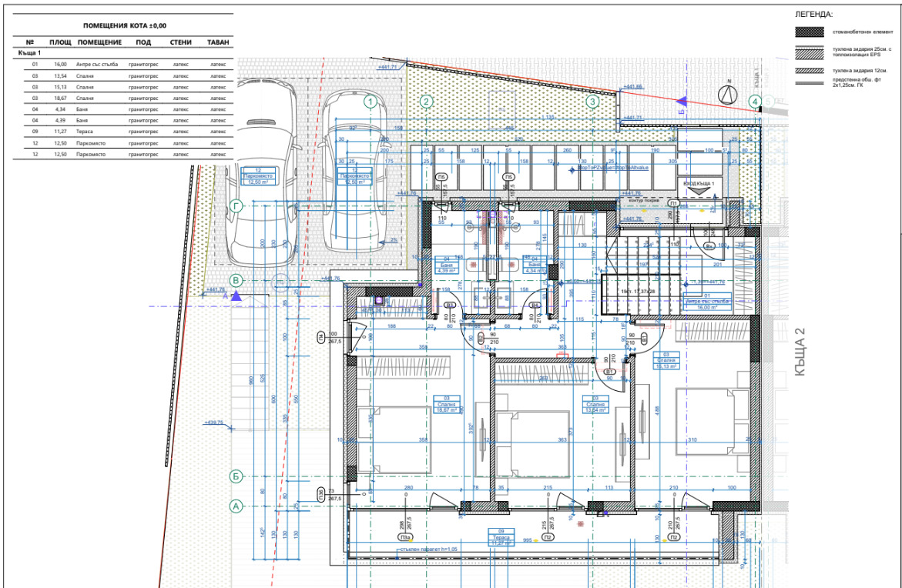
Task: Click the ВХОД КЪЩА 1 entrance label
Action: point(699,182)
